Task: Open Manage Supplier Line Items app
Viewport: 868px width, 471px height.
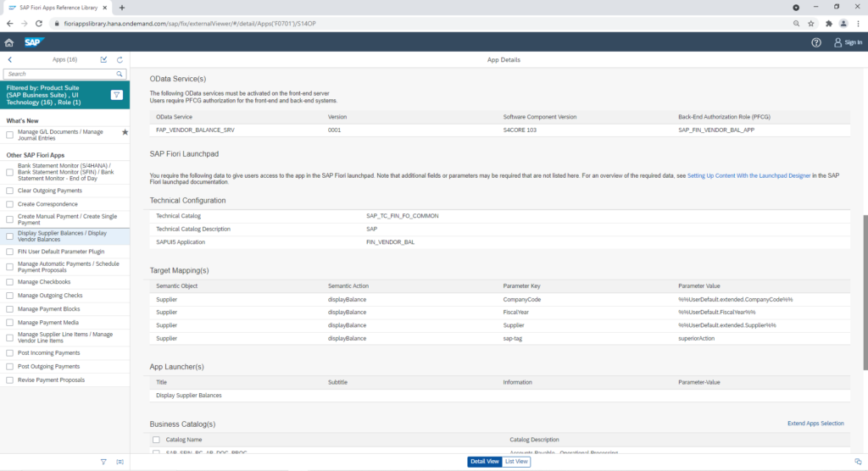Action: [x=65, y=338]
